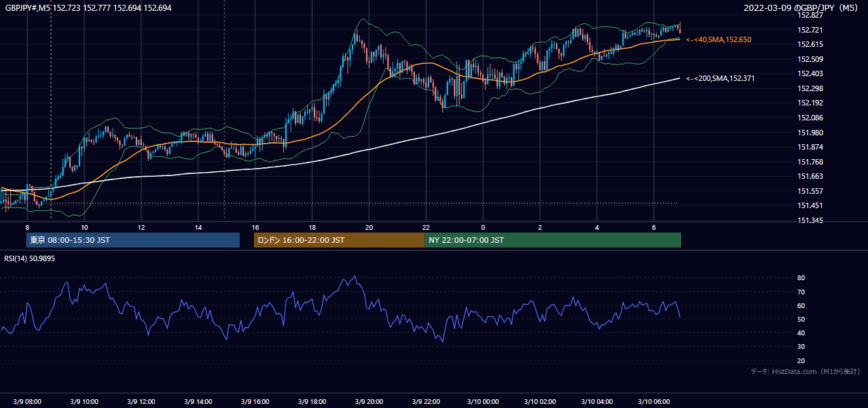Image resolution: width=868 pixels, height=408 pixels.
Task: Click the 3/9 12:00 time label
Action: click(x=141, y=401)
